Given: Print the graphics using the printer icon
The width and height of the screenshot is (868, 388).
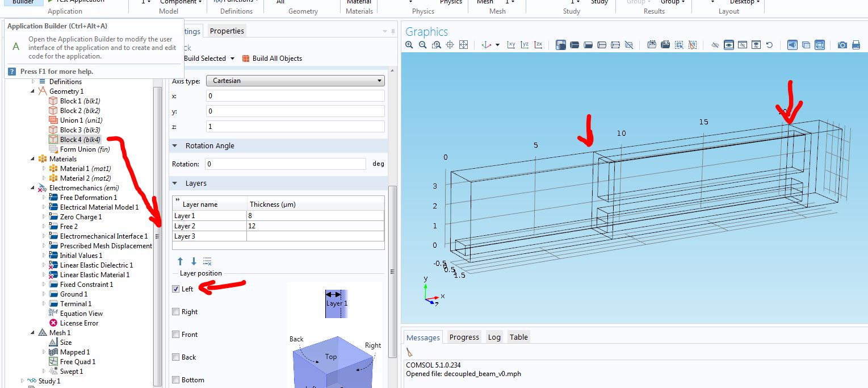Looking at the screenshot, I should pos(856,45).
